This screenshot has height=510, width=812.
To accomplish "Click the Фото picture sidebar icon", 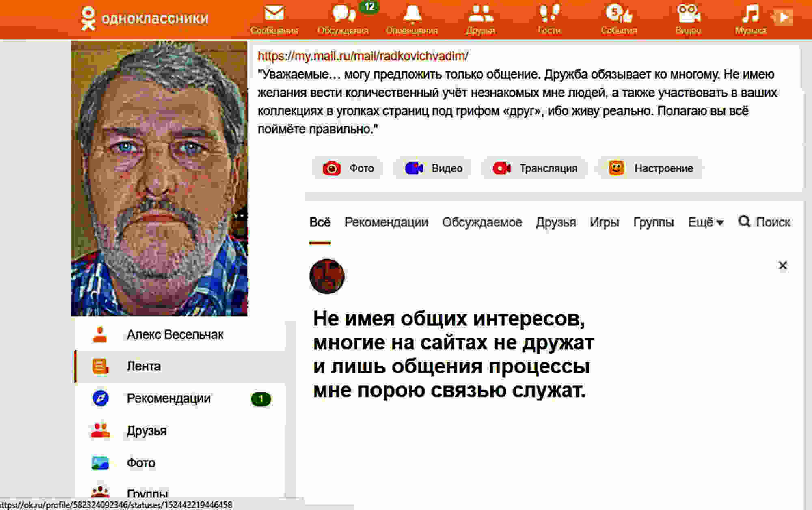I will pos(100,463).
